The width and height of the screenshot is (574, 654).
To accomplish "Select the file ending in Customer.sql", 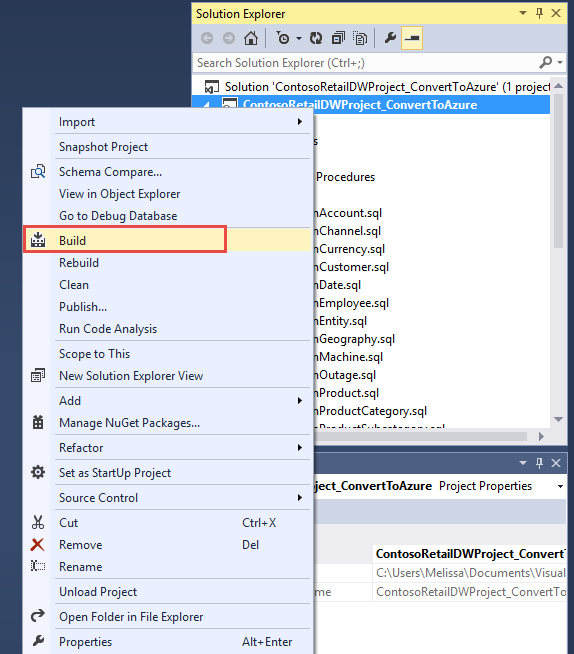I will 351,267.
